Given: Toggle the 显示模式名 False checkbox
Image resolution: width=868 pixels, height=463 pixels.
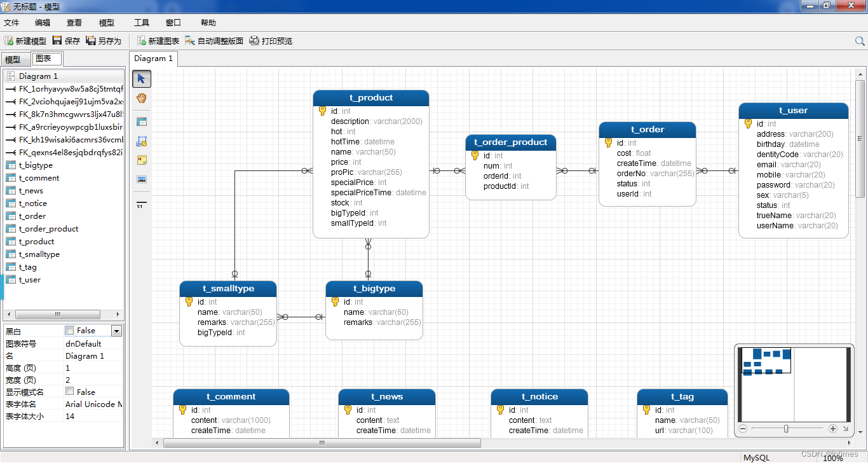Looking at the screenshot, I should [x=69, y=392].
